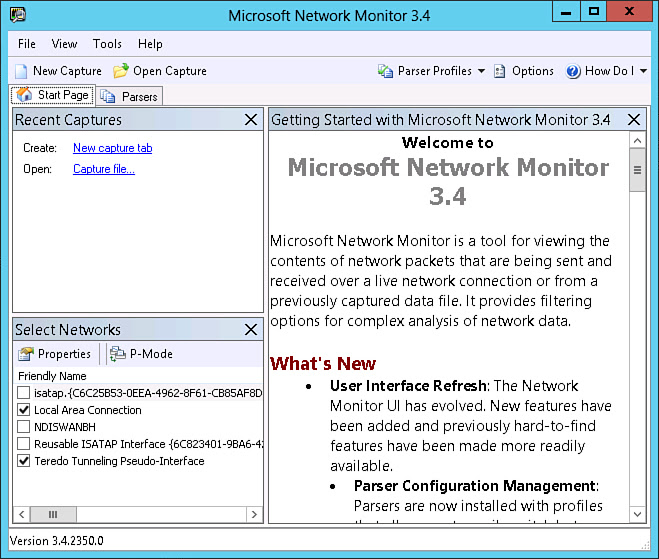Click the Properties button label
Image resolution: width=659 pixels, height=559 pixels.
point(64,354)
